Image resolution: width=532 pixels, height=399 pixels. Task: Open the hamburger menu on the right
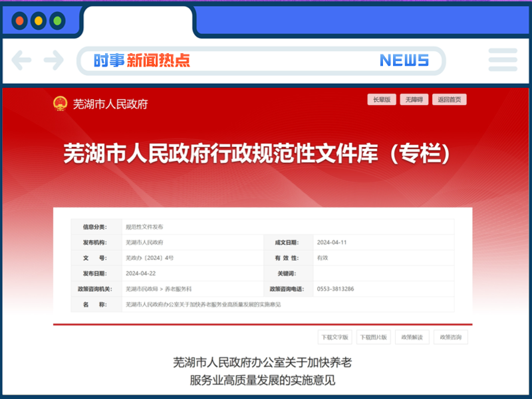click(x=503, y=61)
